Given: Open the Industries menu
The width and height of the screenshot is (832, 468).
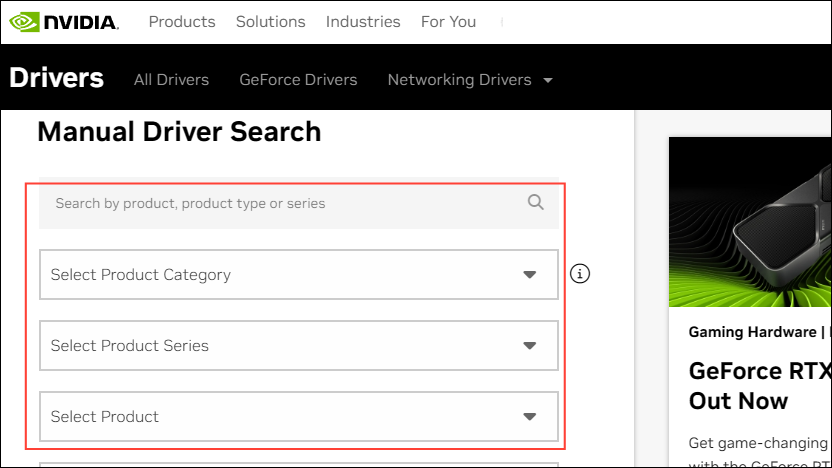Looking at the screenshot, I should coord(363,22).
